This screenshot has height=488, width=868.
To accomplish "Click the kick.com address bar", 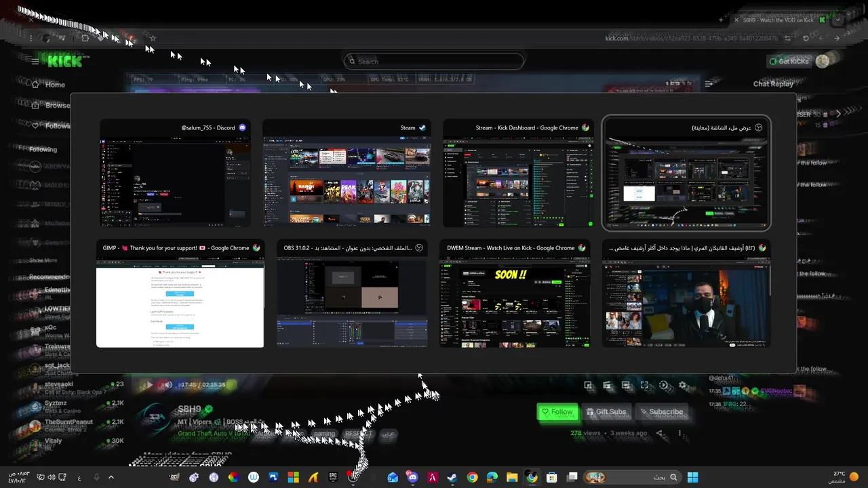I will point(692,38).
